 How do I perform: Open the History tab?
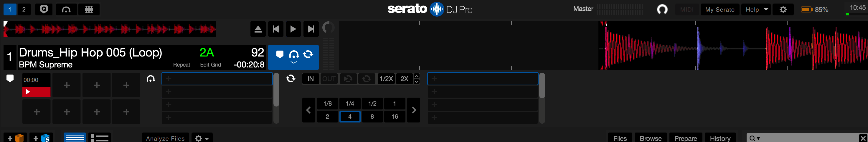tap(720, 138)
